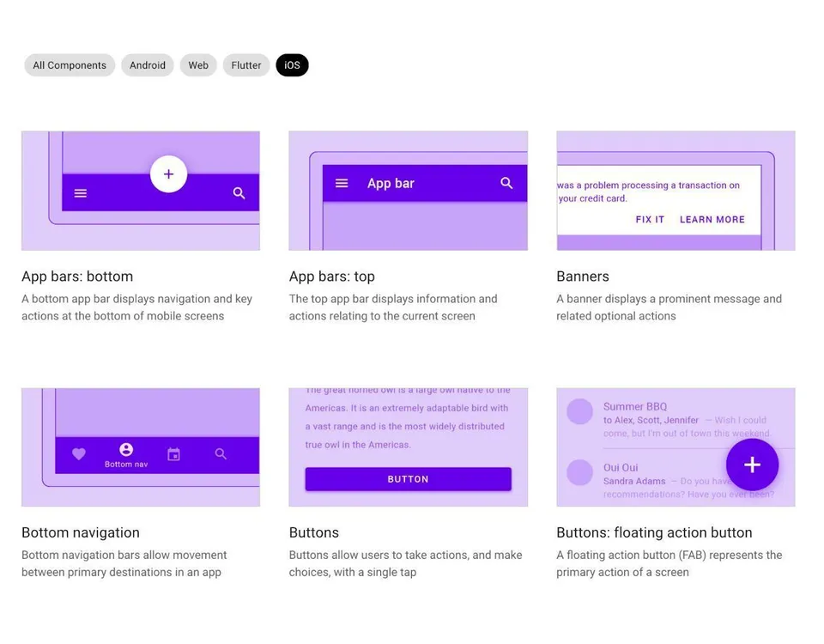This screenshot has height=644, width=824.
Task: Click the Banners card thumbnail
Action: (676, 191)
